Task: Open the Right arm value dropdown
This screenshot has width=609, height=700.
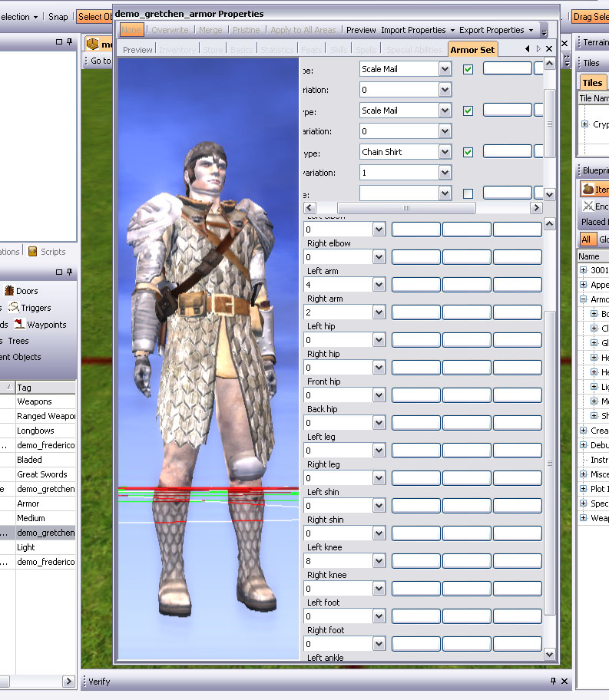Action: [x=379, y=312]
